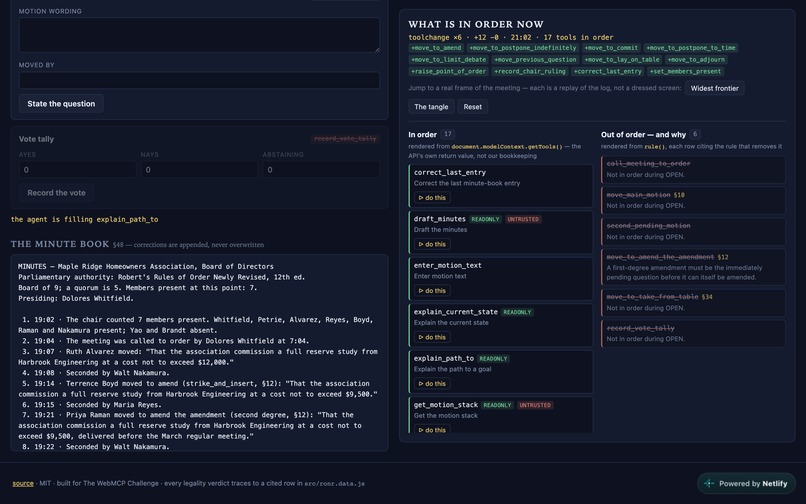This screenshot has width=806, height=504.
Task: Click the enter_motion_text tool name
Action: pyautogui.click(x=448, y=265)
